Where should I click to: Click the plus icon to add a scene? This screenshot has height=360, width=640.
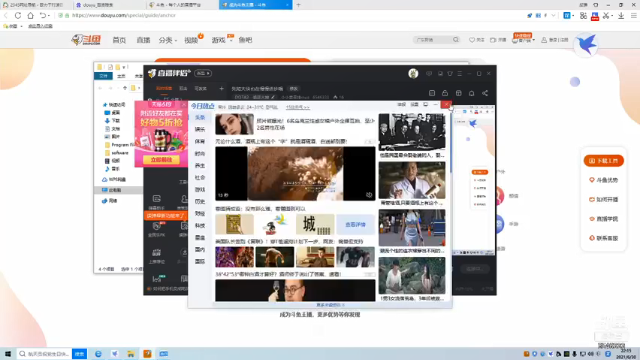pyautogui.click(x=221, y=89)
